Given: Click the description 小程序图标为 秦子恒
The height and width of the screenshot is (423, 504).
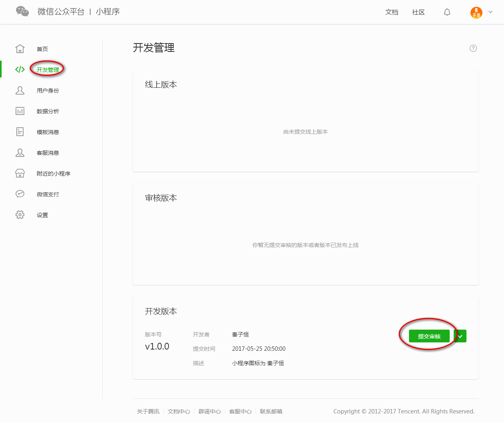Looking at the screenshot, I should click(x=258, y=363).
